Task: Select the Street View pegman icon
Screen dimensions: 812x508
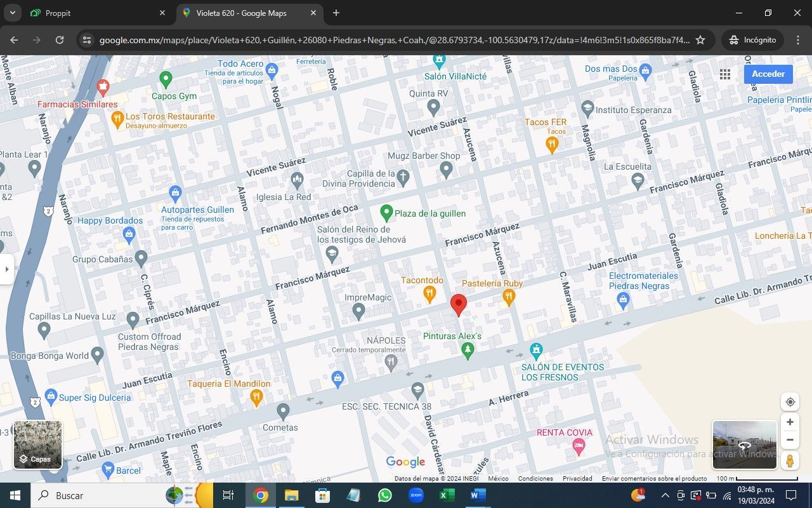Action: (x=790, y=460)
